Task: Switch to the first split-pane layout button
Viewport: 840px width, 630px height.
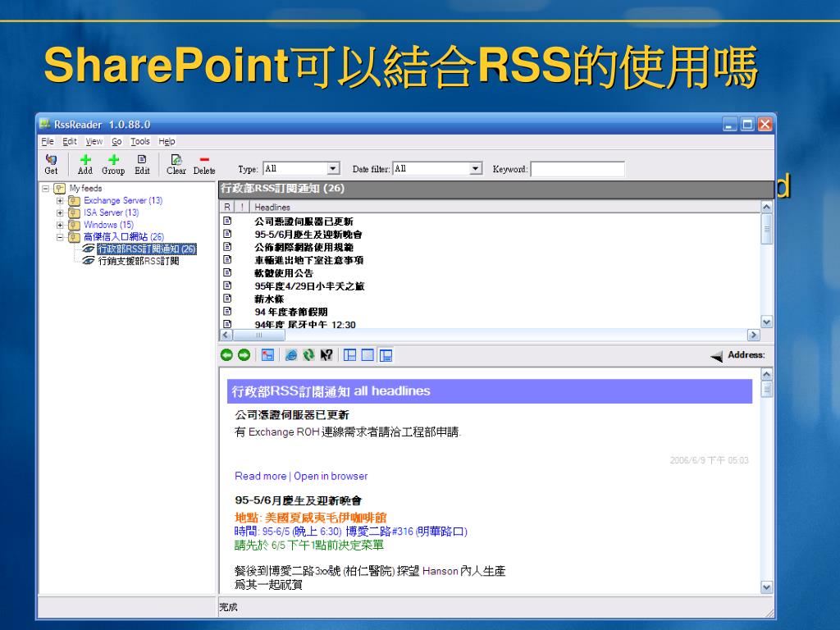Action: 349,354
